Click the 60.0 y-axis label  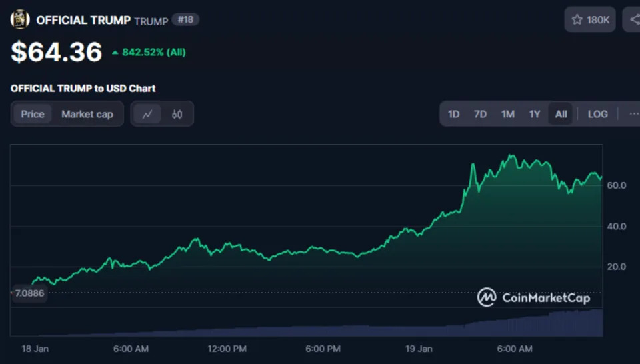coord(616,185)
